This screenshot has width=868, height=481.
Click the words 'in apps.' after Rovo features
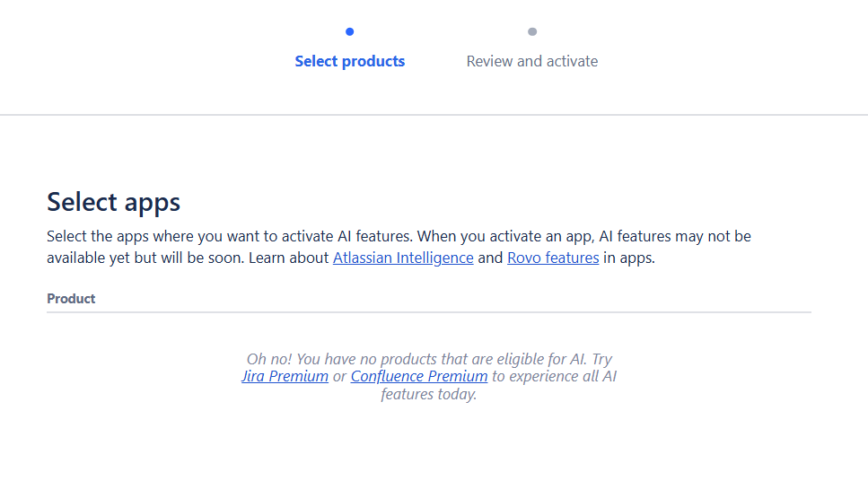628,258
